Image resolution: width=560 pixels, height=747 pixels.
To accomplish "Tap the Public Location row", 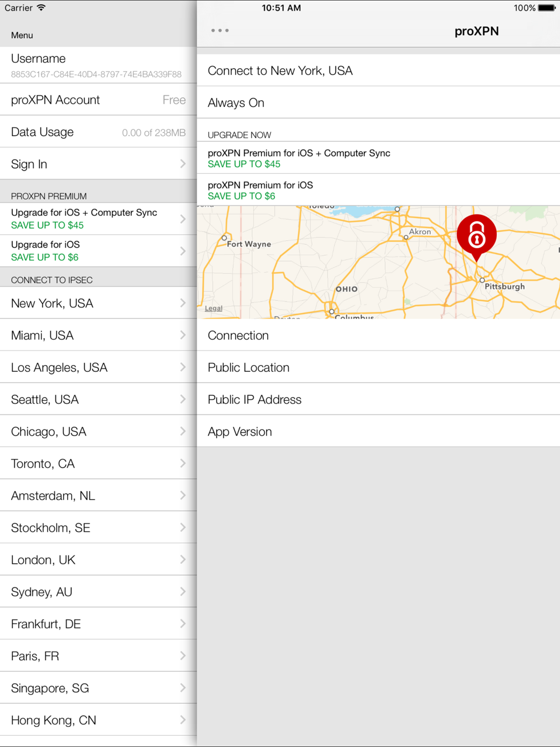I will [379, 367].
